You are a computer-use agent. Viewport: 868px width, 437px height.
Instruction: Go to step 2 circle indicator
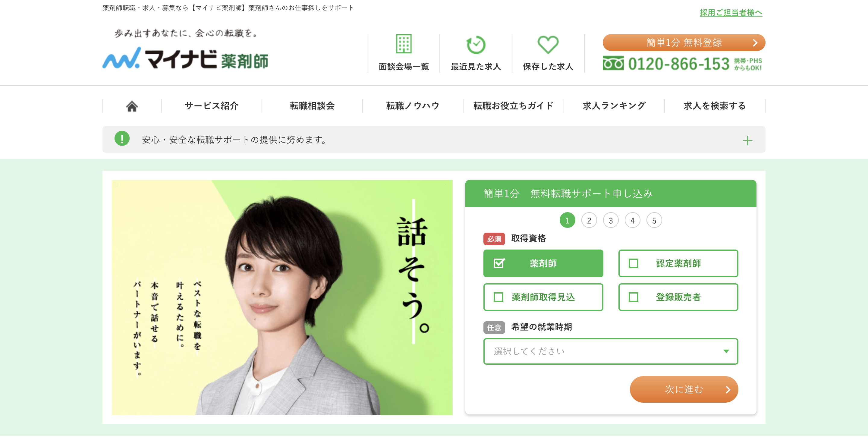tap(589, 220)
